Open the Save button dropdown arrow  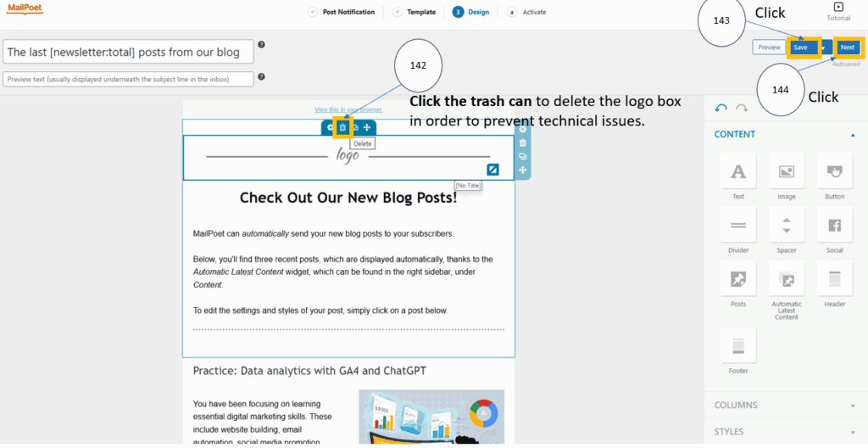(x=821, y=48)
